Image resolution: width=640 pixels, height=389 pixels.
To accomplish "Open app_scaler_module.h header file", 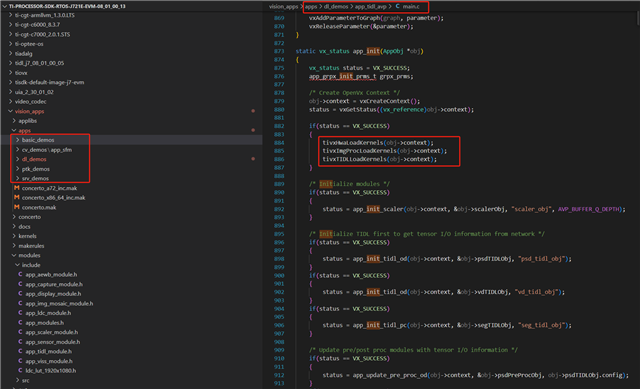I will point(51,332).
